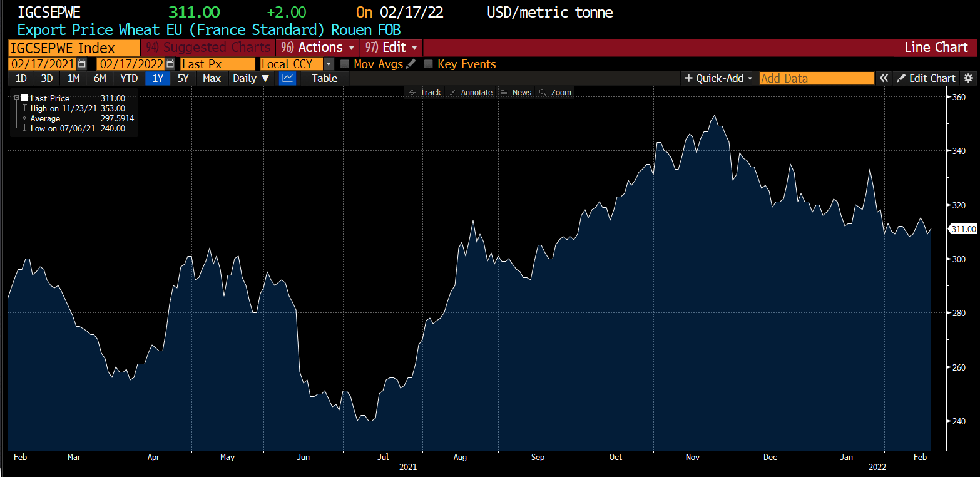Select the 3D time range
Viewport: 980px width, 477px height.
(47, 78)
